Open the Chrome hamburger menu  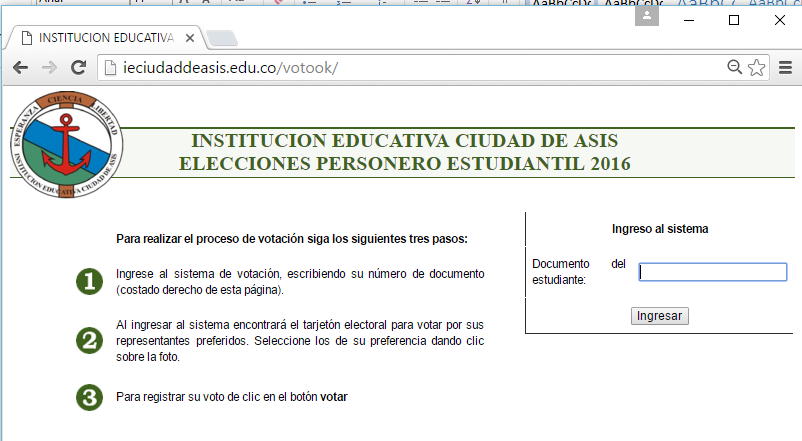click(x=785, y=68)
